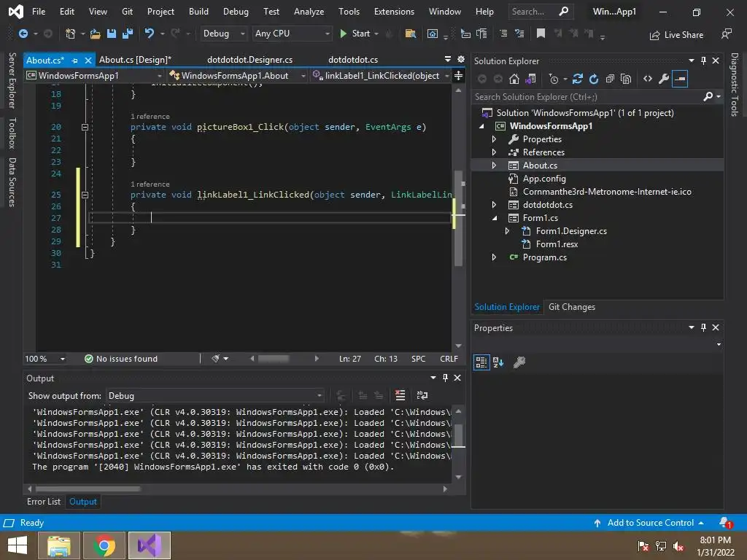Open the Build menu
This screenshot has height=560, width=747.
[198, 12]
